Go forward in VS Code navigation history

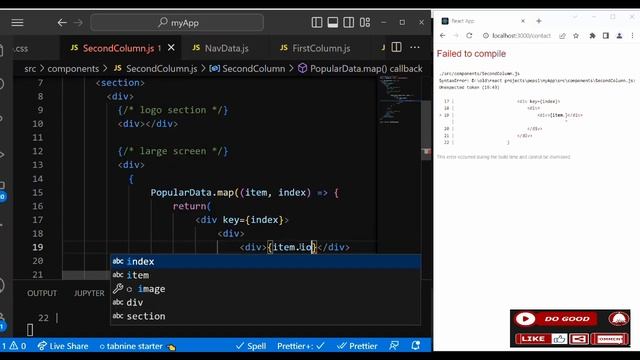click(x=78, y=22)
